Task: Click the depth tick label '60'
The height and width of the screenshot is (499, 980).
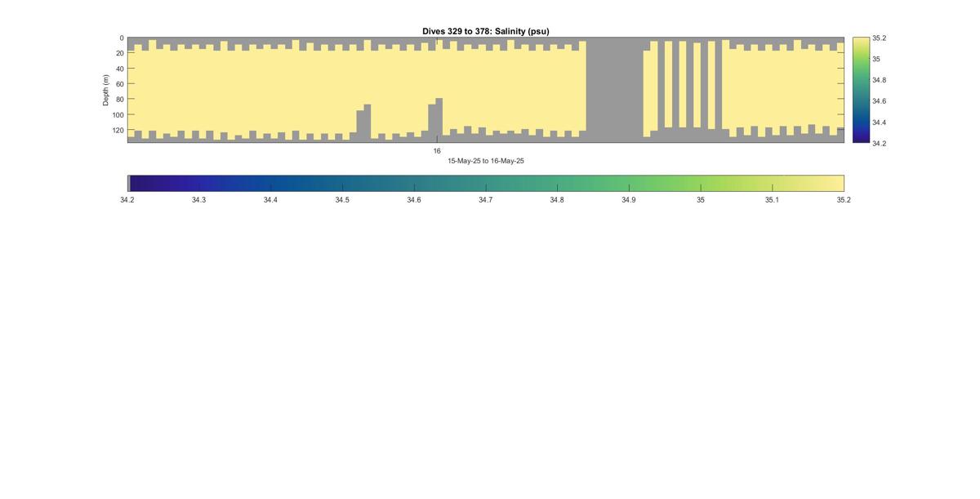Action: point(119,84)
